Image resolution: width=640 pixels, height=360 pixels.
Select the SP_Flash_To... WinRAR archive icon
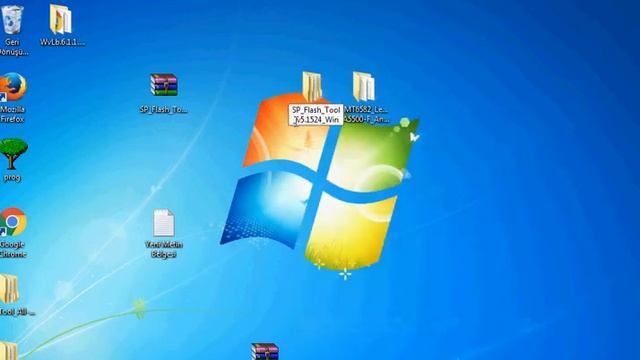click(x=164, y=85)
